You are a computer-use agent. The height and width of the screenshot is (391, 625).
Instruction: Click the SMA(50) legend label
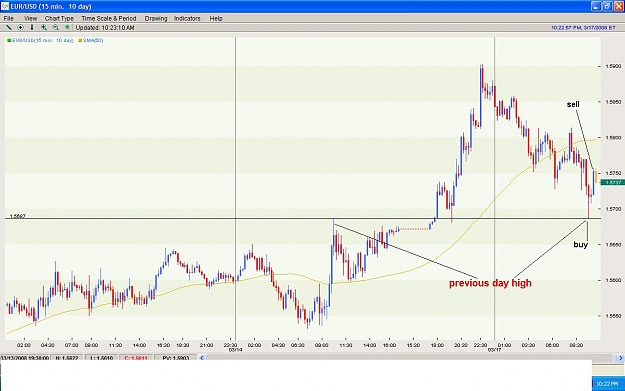pyautogui.click(x=93, y=40)
